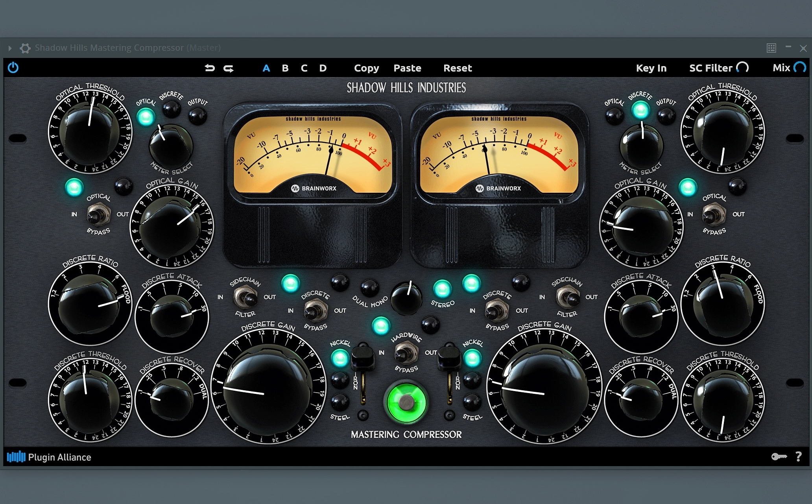Click the right Discrete Recover knob
The height and width of the screenshot is (504, 812).
click(641, 399)
